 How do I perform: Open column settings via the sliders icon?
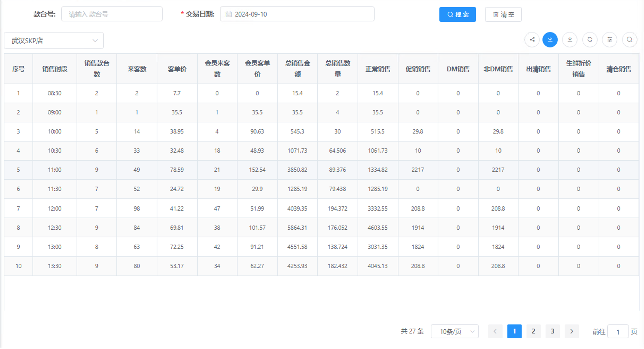pos(610,39)
